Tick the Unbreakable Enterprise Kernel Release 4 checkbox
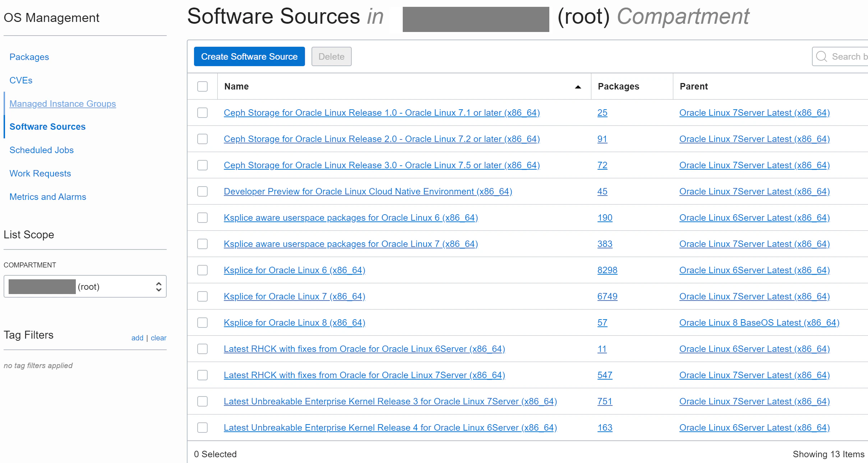868x463 pixels. (202, 427)
